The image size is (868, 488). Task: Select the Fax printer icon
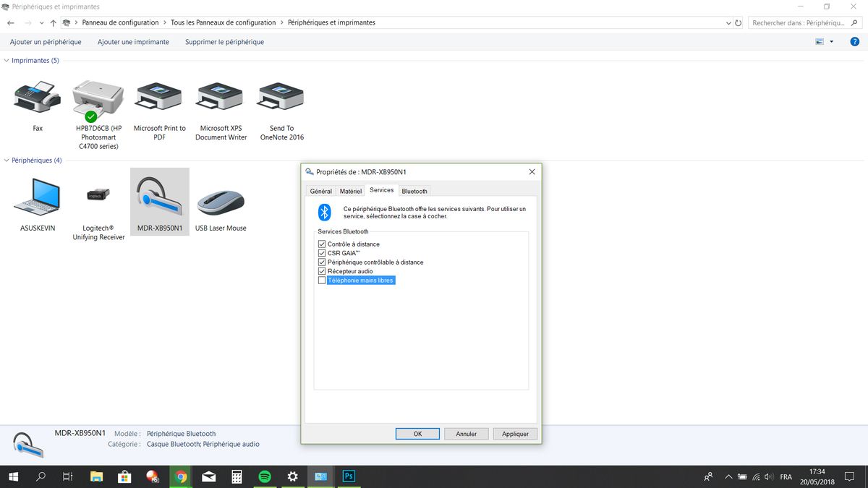tap(38, 98)
